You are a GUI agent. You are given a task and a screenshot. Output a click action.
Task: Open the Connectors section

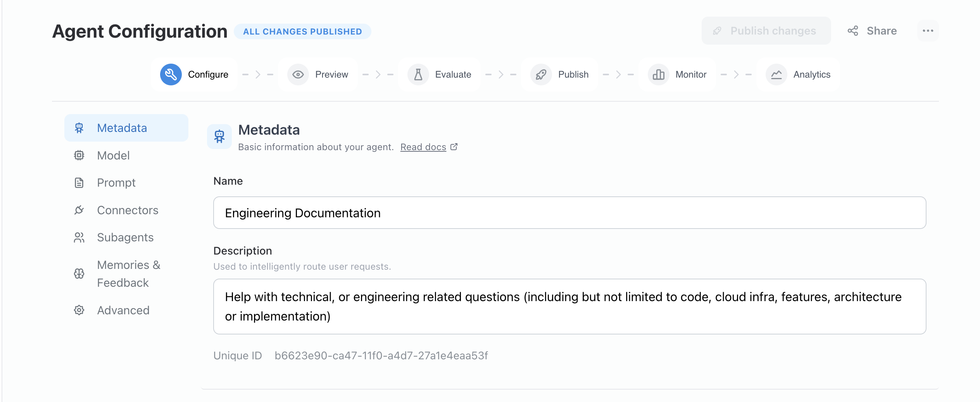click(x=128, y=210)
